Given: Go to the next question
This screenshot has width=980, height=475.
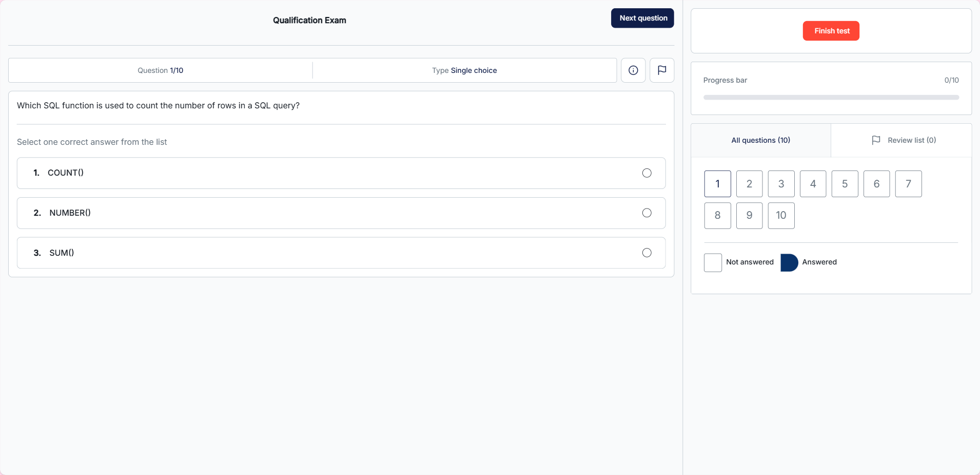Looking at the screenshot, I should point(642,18).
